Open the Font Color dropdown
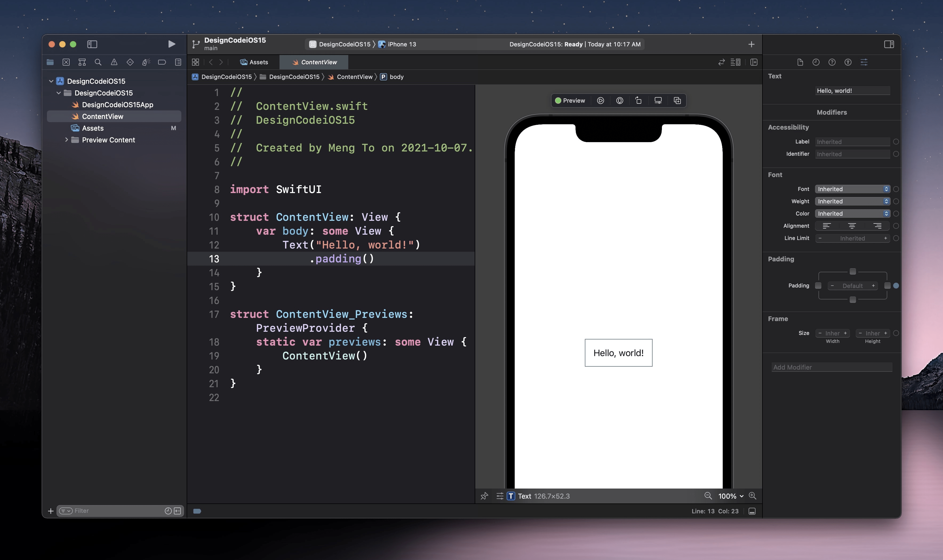943x560 pixels. [x=852, y=214]
